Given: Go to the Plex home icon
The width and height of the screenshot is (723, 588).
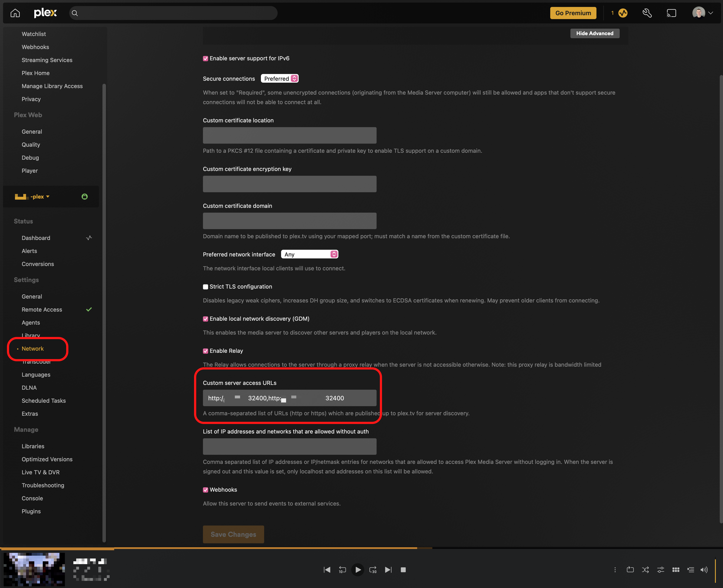Looking at the screenshot, I should pyautogui.click(x=15, y=13).
